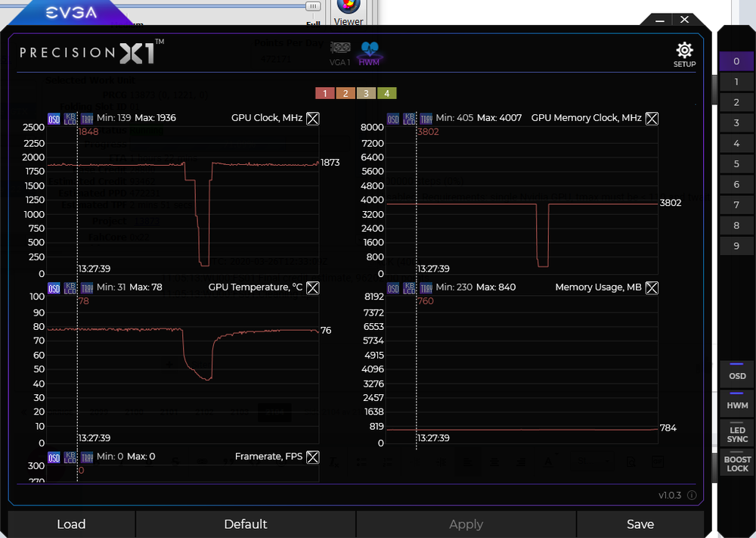Select profile slot 0

[736, 61]
